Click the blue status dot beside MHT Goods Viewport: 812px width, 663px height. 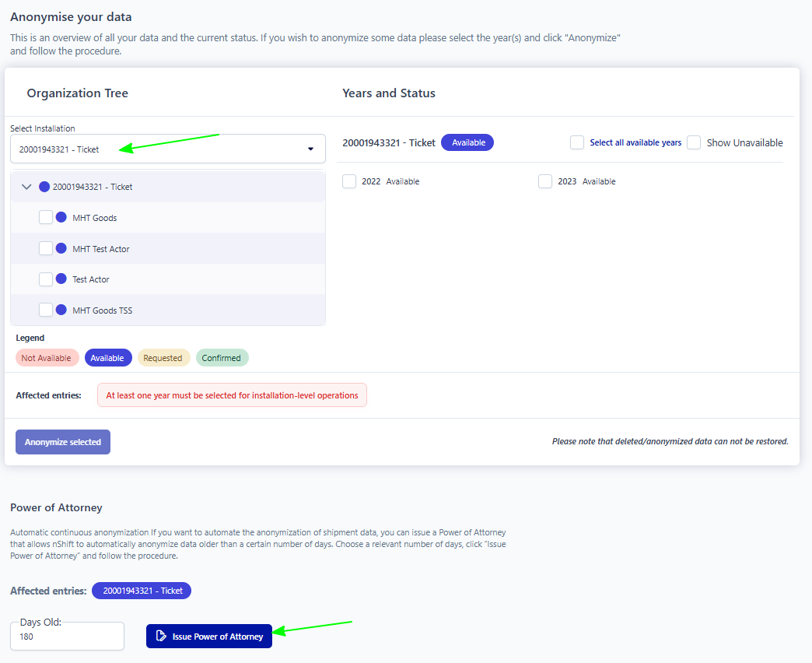click(x=61, y=218)
